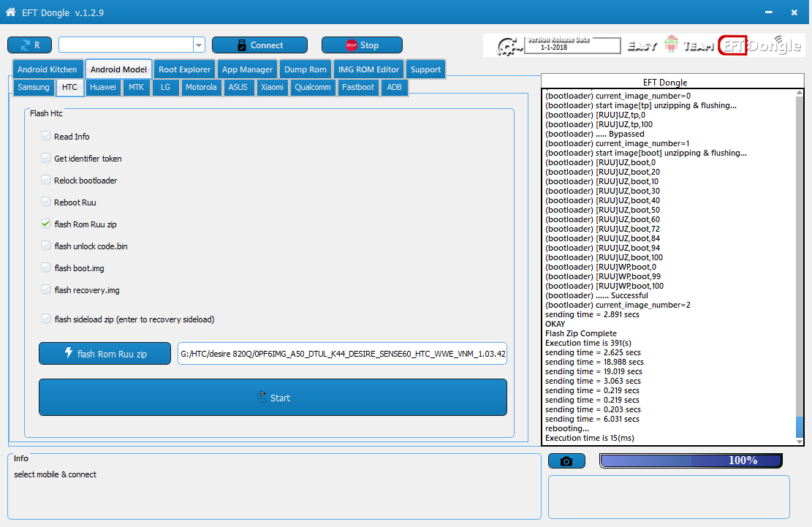Click 'sending time = 6.031 secs' line

click(593, 419)
